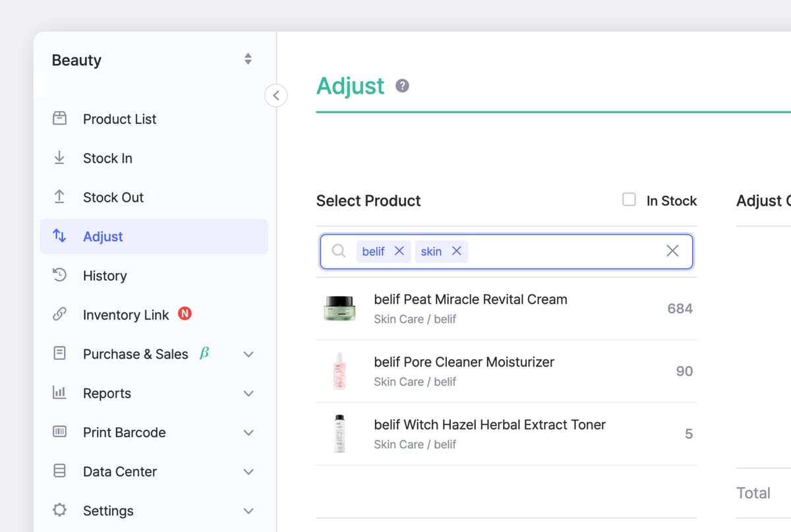
Task: Expand the Data Center section
Action: (249, 471)
